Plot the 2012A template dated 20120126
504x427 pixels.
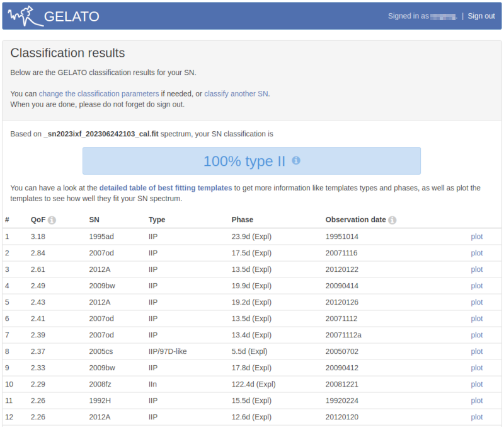point(477,302)
